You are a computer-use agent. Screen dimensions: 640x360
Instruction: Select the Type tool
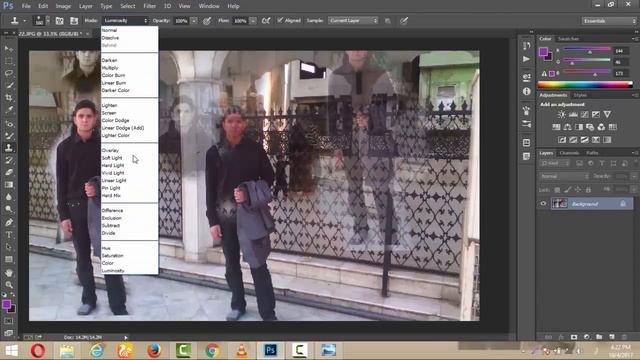9,235
